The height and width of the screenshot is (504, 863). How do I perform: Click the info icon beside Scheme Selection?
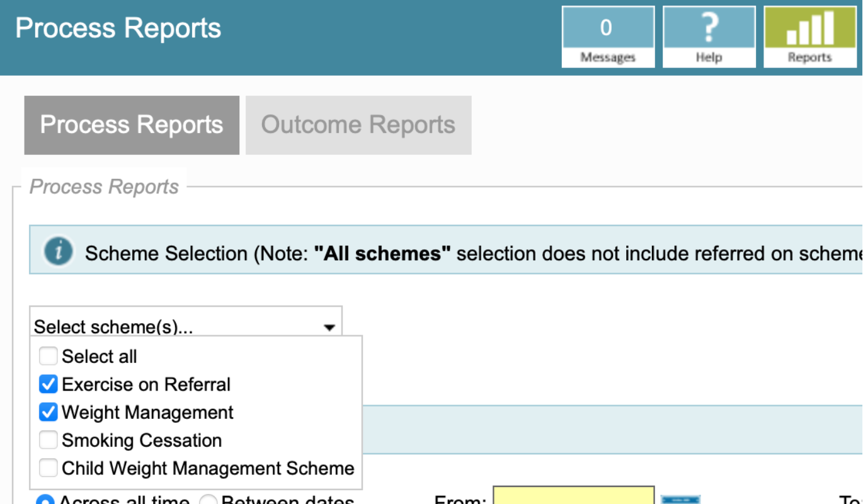[x=59, y=251]
